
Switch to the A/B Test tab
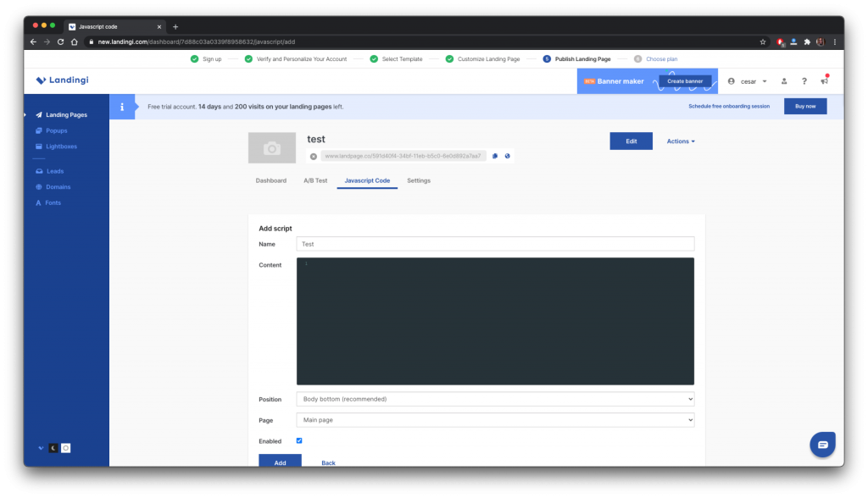point(315,180)
